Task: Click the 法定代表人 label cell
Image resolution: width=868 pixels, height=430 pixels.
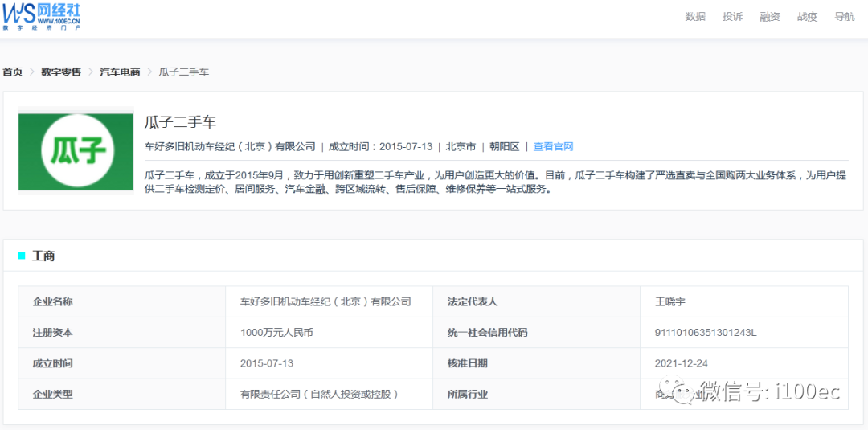Action: 536,301
